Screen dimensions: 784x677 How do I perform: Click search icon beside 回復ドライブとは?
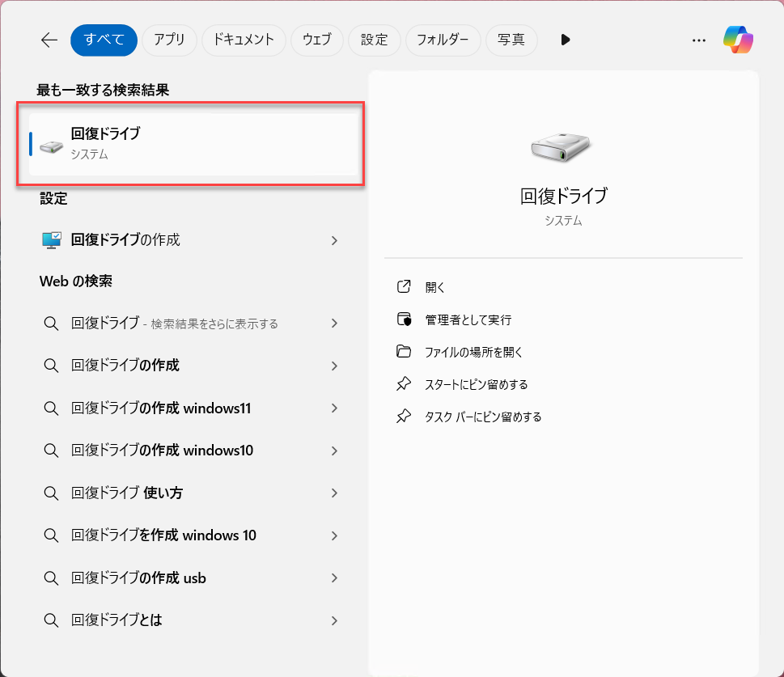pos(51,620)
